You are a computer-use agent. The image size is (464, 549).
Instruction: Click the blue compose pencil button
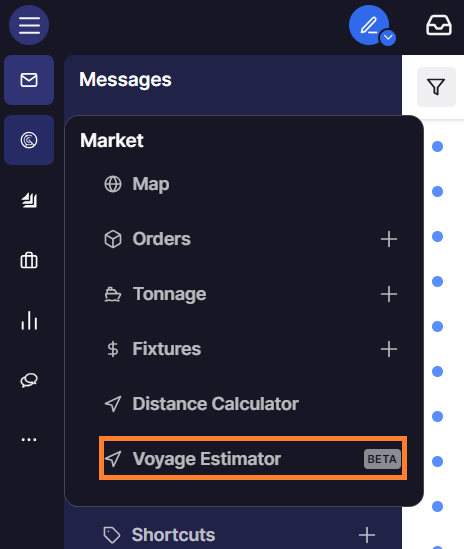[369, 25]
